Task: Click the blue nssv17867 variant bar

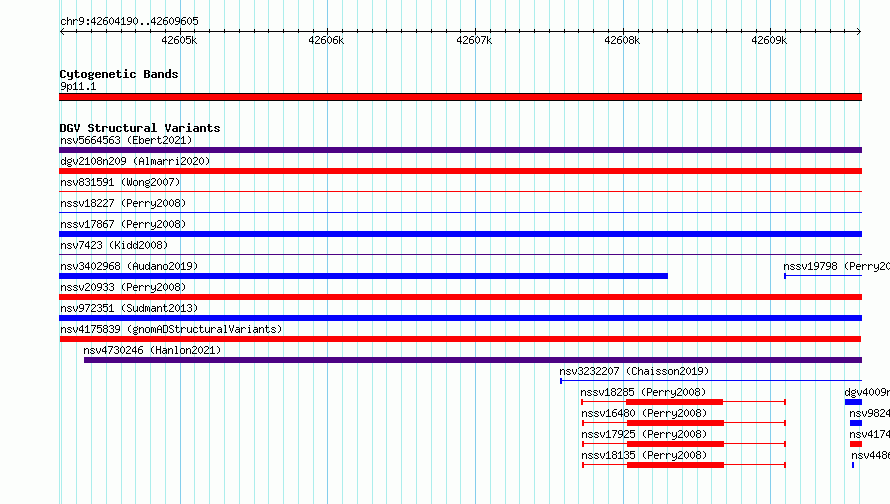Action: [460, 234]
